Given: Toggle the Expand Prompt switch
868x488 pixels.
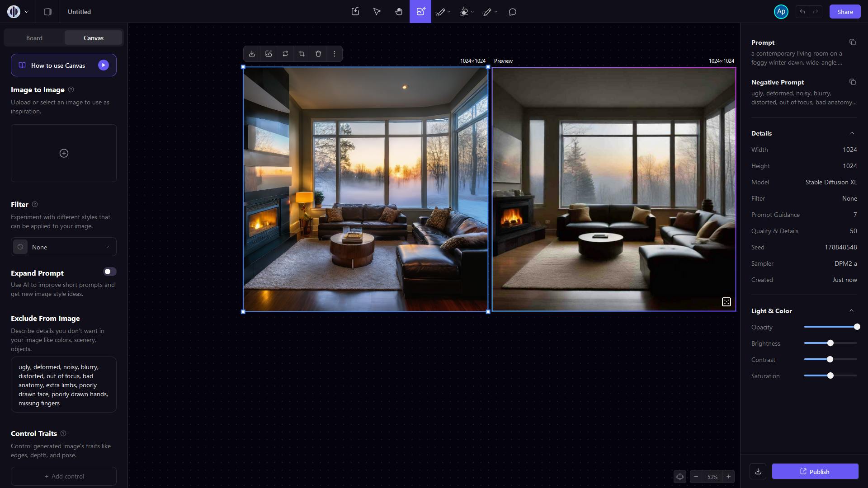Looking at the screenshot, I should pos(109,272).
